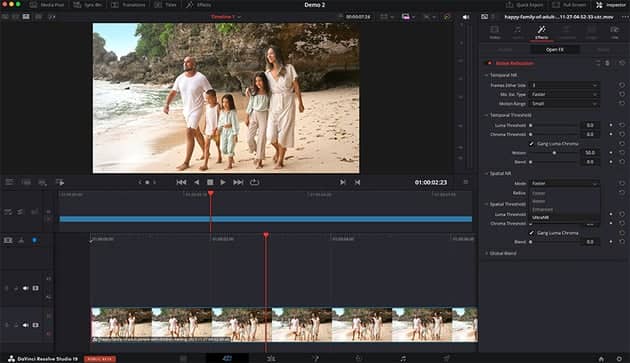Click the Full Screen button
The width and height of the screenshot is (630, 363).
coord(569,5)
